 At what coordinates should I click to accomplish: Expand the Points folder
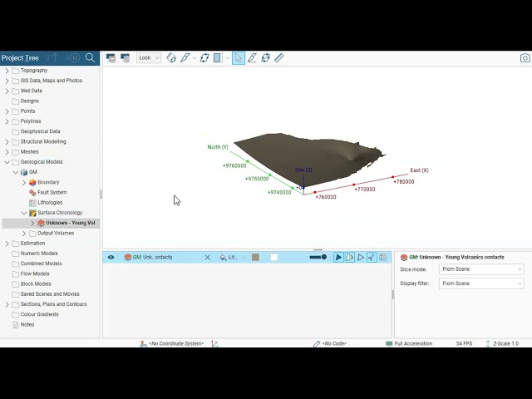point(7,111)
